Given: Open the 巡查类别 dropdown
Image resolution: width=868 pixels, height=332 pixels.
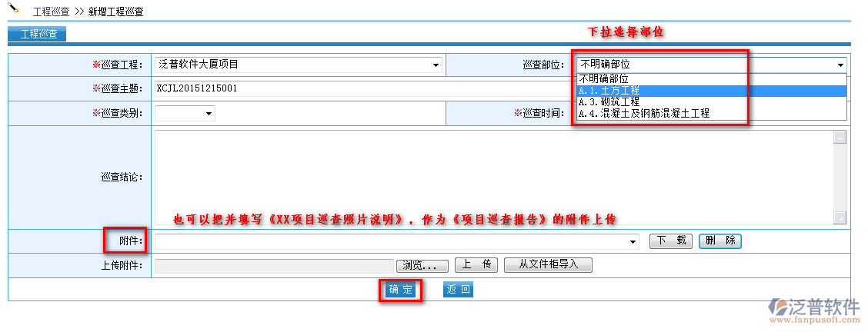Looking at the screenshot, I should (x=185, y=113).
